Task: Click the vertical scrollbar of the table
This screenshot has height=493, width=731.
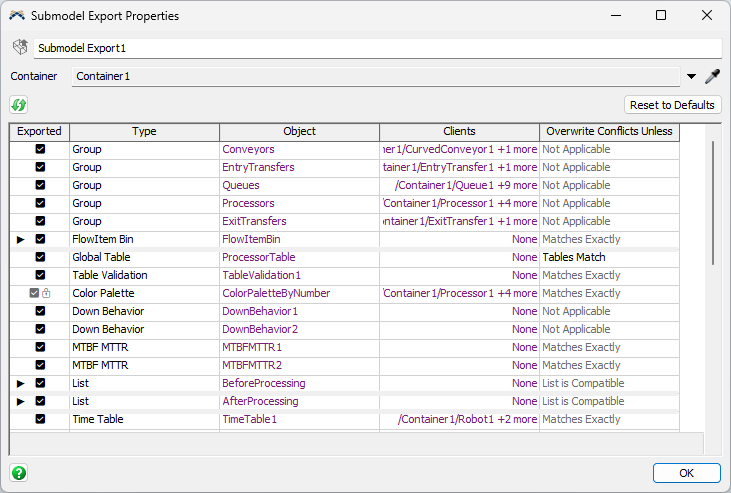Action: pyautogui.click(x=713, y=200)
